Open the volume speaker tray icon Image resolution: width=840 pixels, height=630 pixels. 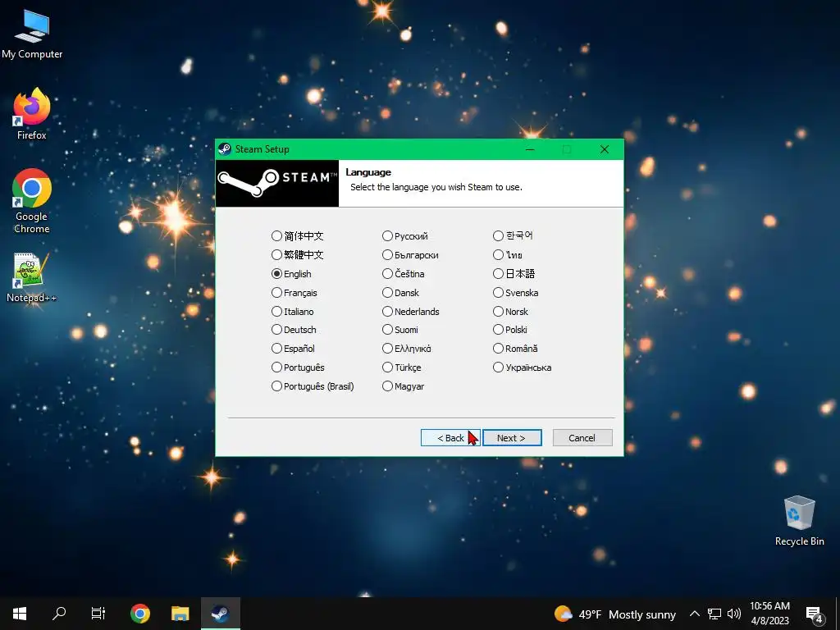(734, 614)
